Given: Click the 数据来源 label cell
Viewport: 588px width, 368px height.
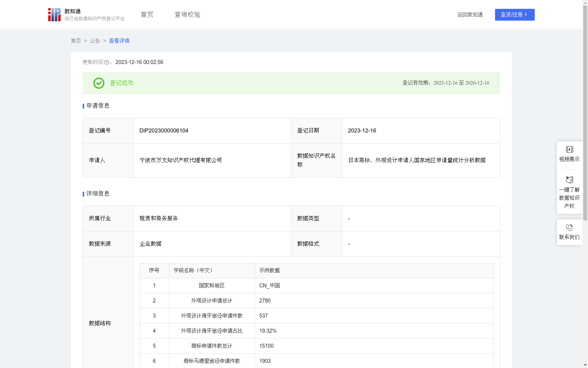Looking at the screenshot, I should click(x=108, y=244).
